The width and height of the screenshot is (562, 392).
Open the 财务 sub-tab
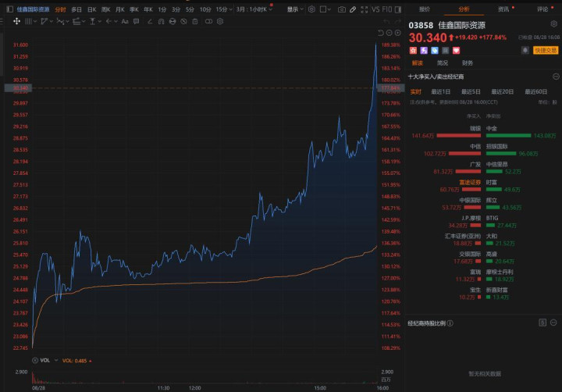click(467, 63)
